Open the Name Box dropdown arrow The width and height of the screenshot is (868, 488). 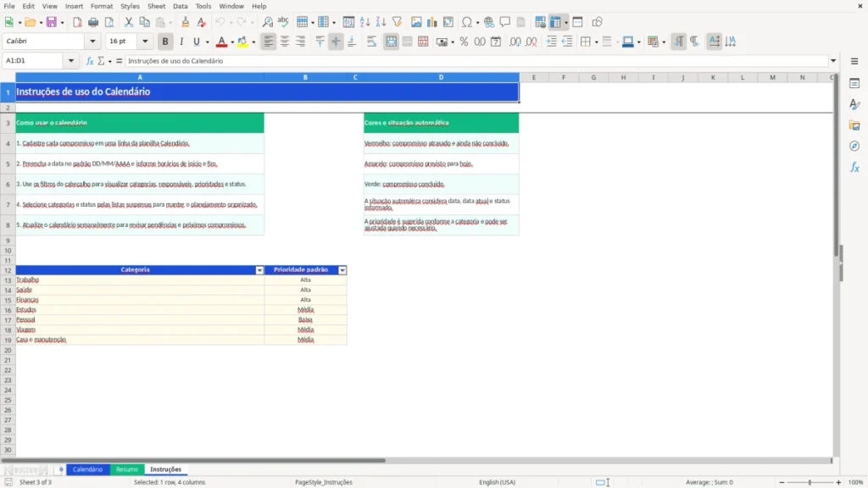coord(71,61)
